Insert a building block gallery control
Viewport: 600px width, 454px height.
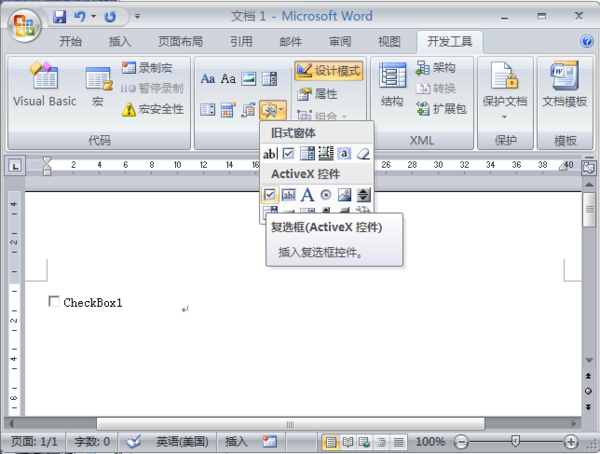(x=249, y=110)
